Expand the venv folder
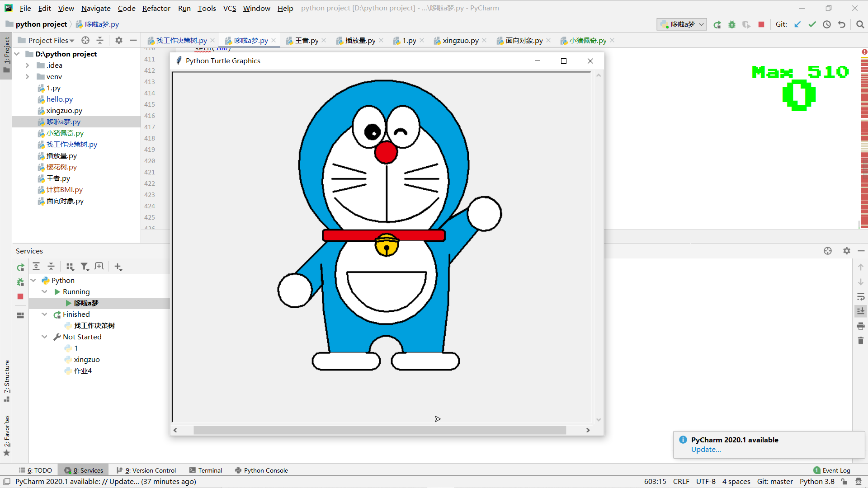The image size is (868, 488). coord(27,77)
